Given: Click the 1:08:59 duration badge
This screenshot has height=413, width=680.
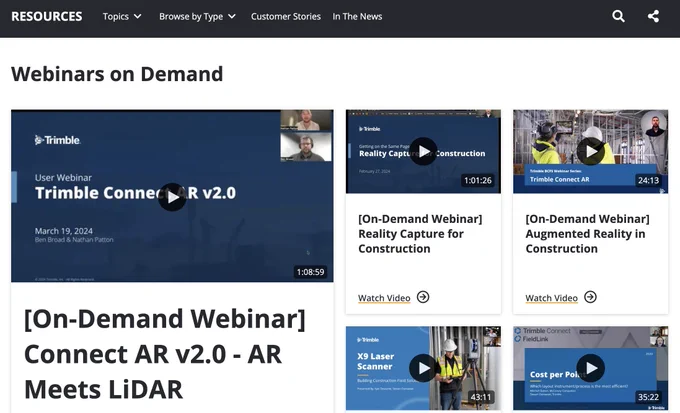Looking at the screenshot, I should 310,272.
